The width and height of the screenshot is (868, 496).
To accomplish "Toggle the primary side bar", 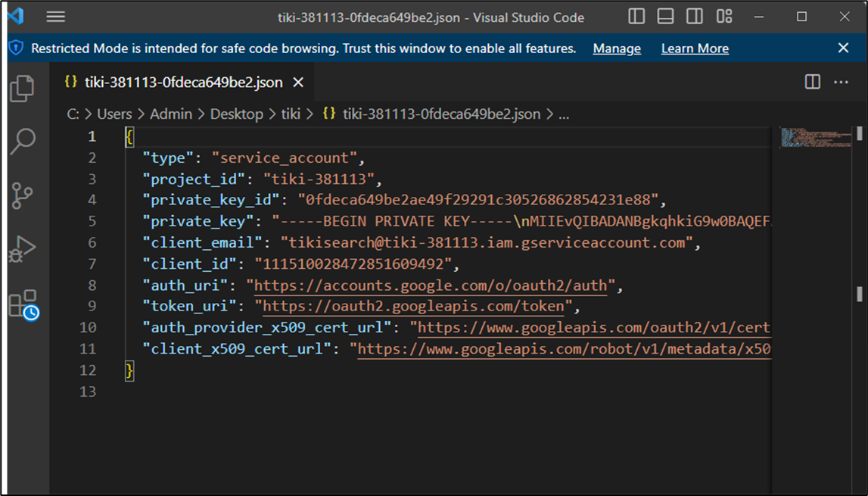I will pyautogui.click(x=636, y=17).
